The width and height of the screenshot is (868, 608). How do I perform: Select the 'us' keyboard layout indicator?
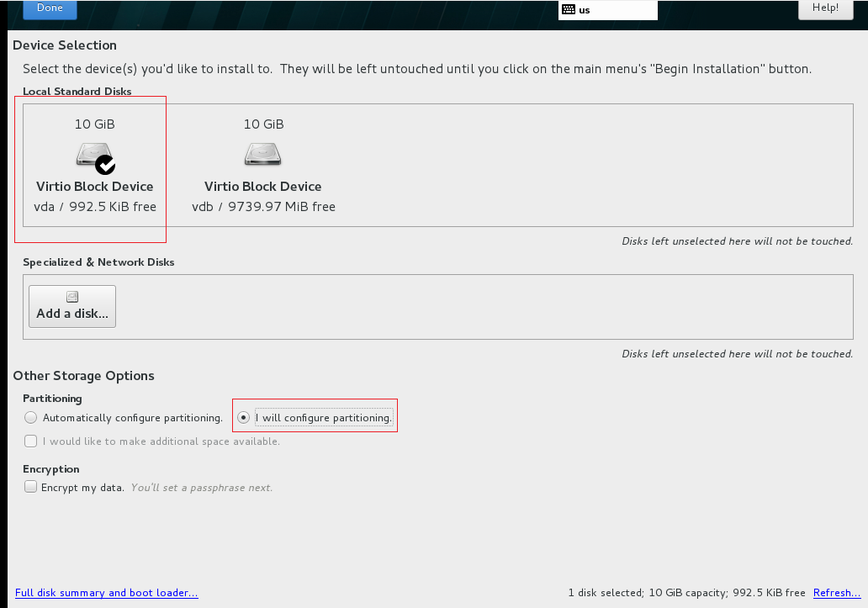608,9
